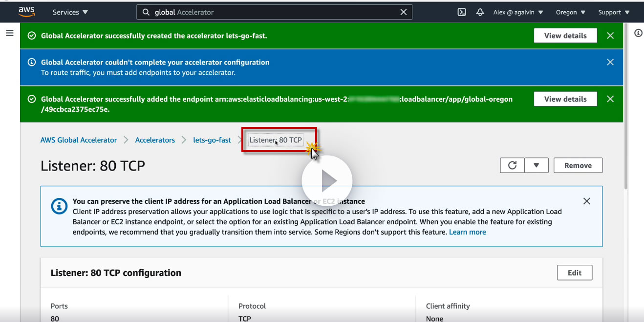644x322 pixels.
Task: Open the actions dropdown arrow beside refresh
Action: 537,165
